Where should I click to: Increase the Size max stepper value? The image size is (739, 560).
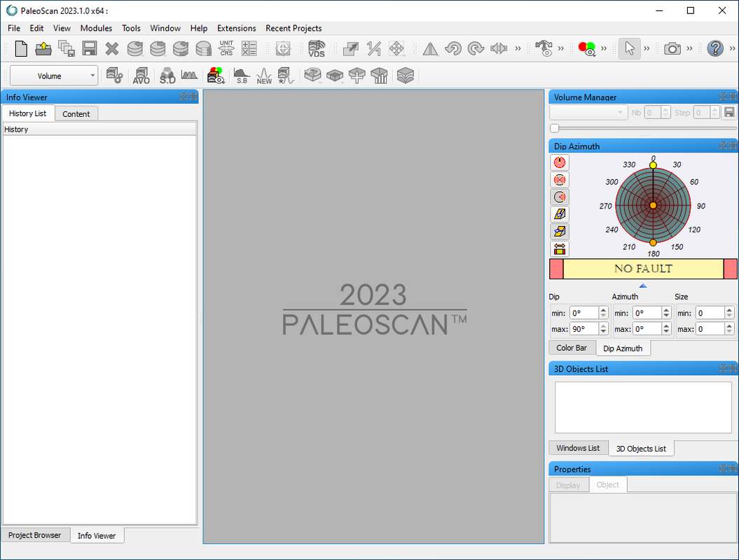[x=729, y=326]
